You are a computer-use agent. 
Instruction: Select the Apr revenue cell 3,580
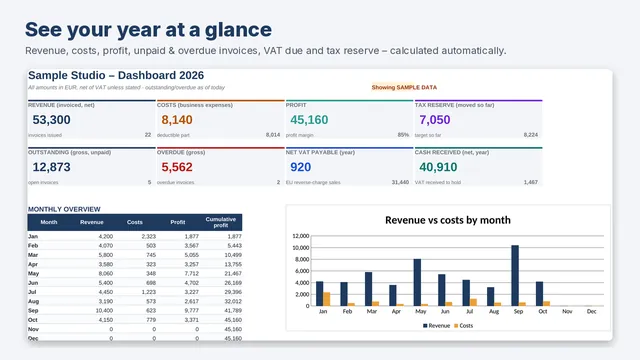pyautogui.click(x=106, y=264)
